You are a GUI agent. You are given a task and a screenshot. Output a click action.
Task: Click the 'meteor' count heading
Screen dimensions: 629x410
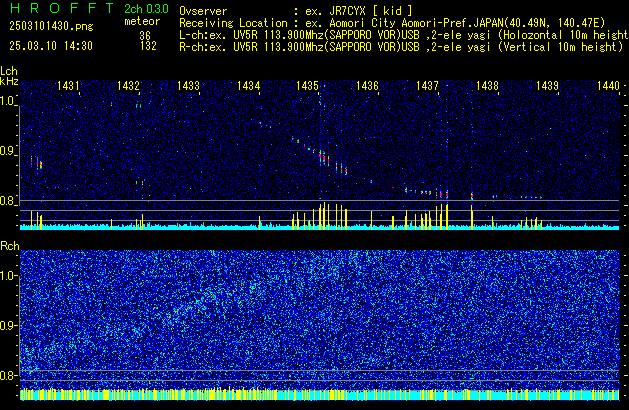coord(142,21)
